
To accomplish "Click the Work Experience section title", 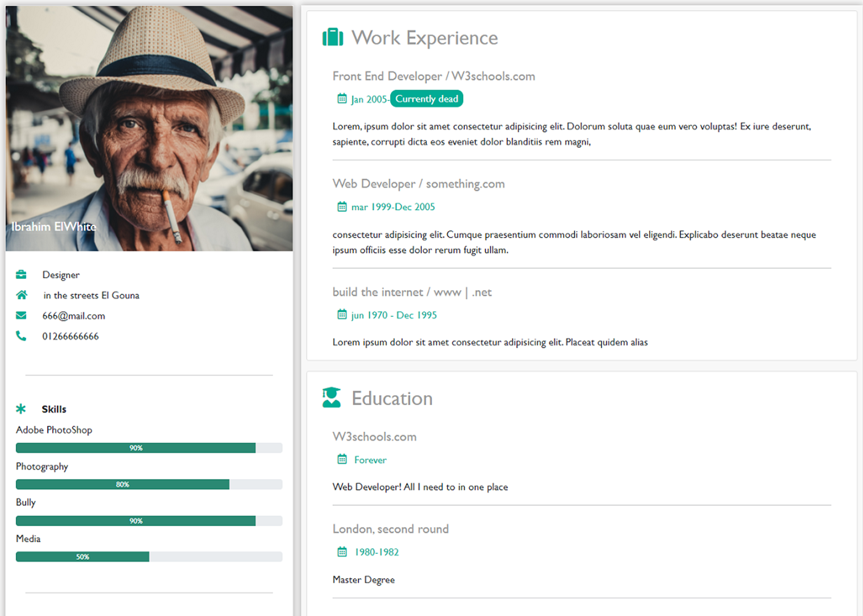I will tap(425, 38).
